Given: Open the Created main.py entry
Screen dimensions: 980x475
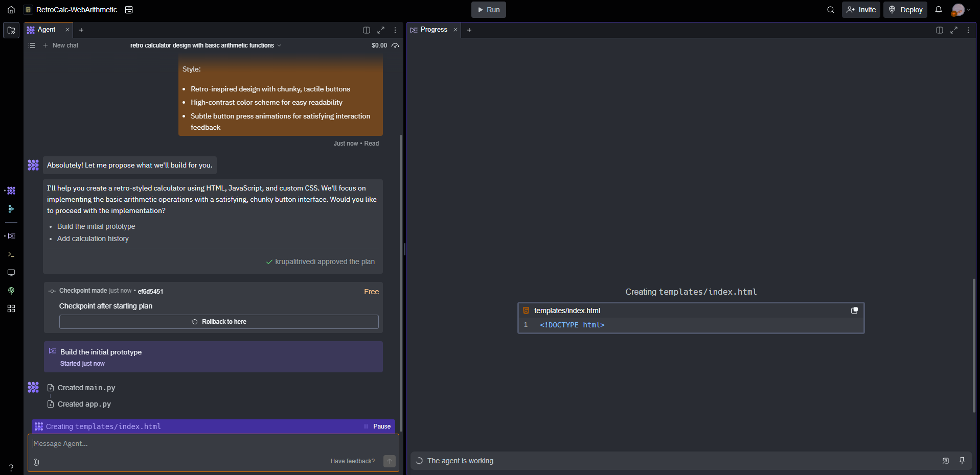Looking at the screenshot, I should coord(81,388).
